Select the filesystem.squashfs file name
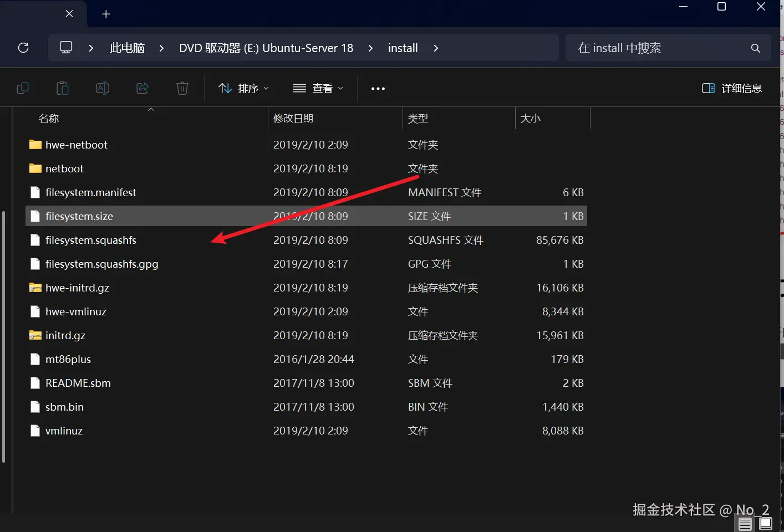The width and height of the screenshot is (784, 532). click(91, 240)
